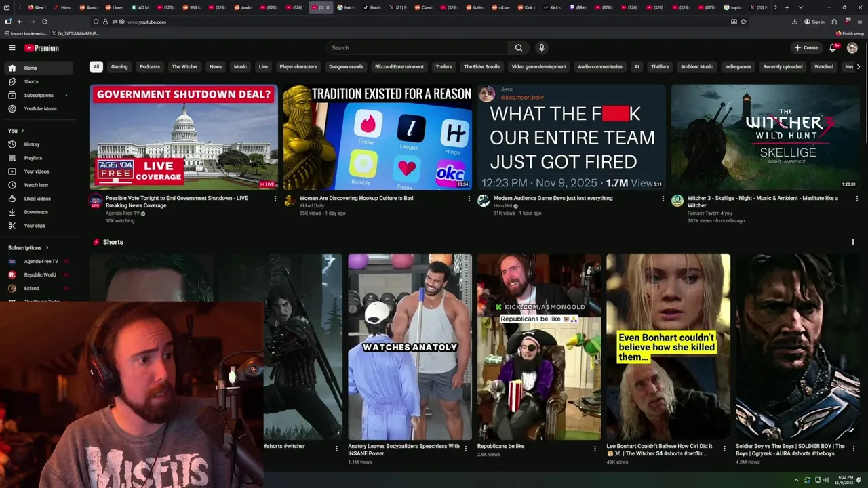Expand the You section chevron
868x488 pixels.
coord(22,131)
